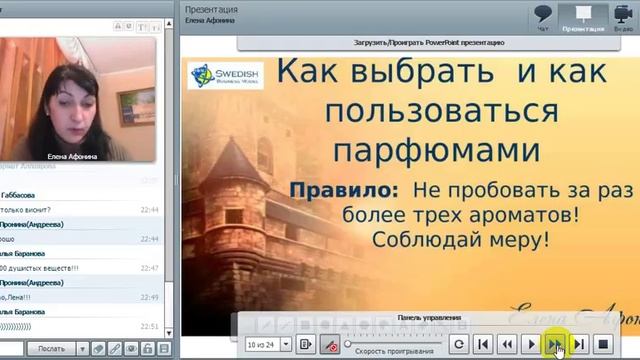The image size is (640, 360).
Task: Switch to the Чат tab
Action: click(543, 18)
